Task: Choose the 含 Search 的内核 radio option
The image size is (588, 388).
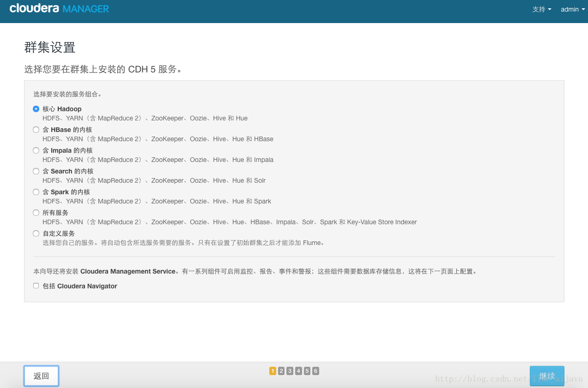Action: point(36,171)
